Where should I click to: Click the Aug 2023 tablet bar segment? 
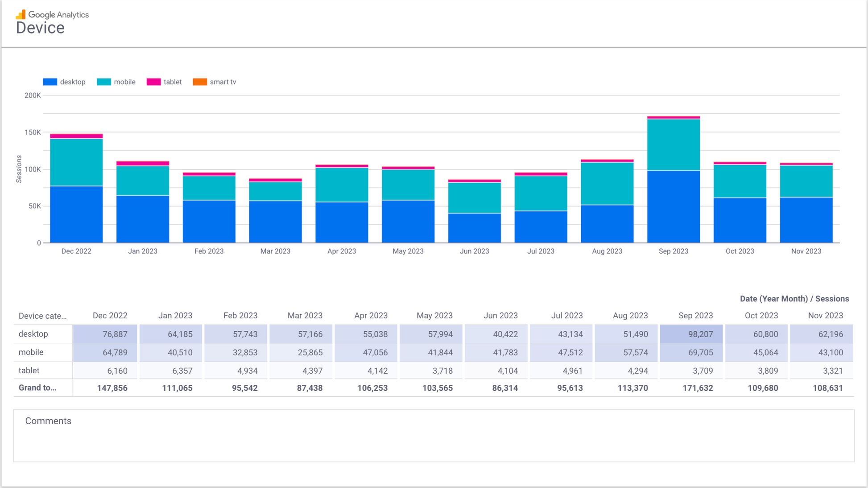tap(607, 161)
